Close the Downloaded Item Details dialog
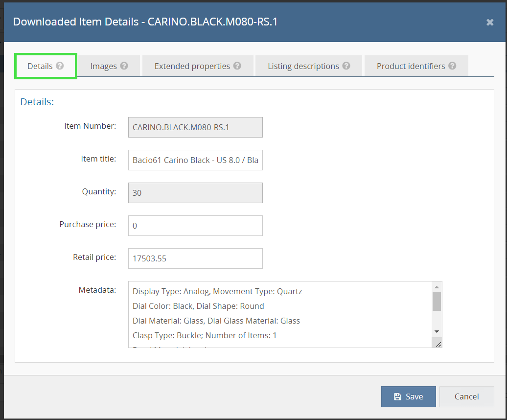The width and height of the screenshot is (507, 420). [x=490, y=22]
